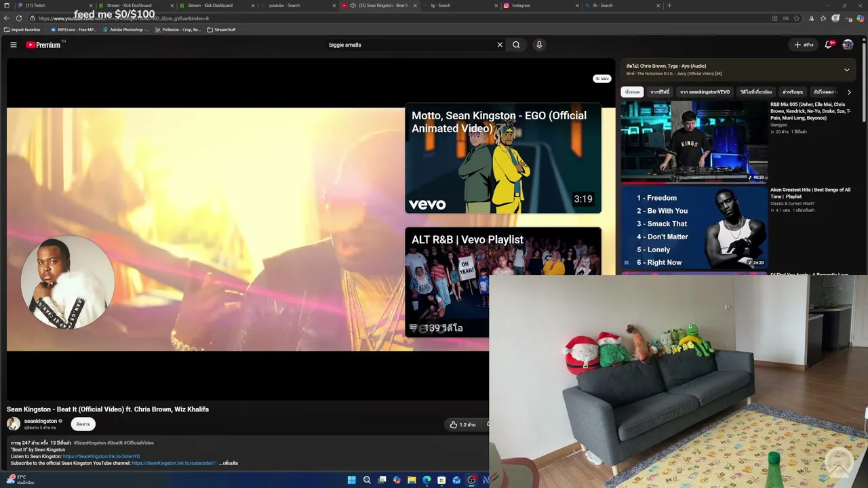Open the seankingston channel name link

click(41, 421)
